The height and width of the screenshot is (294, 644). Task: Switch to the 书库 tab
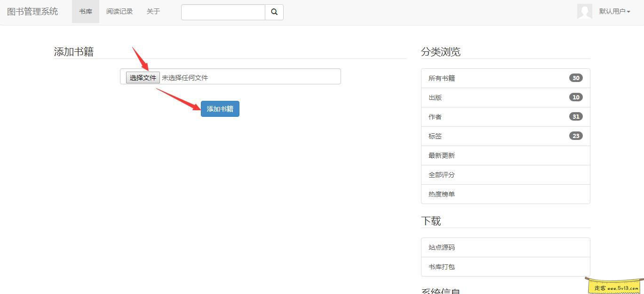coord(85,11)
